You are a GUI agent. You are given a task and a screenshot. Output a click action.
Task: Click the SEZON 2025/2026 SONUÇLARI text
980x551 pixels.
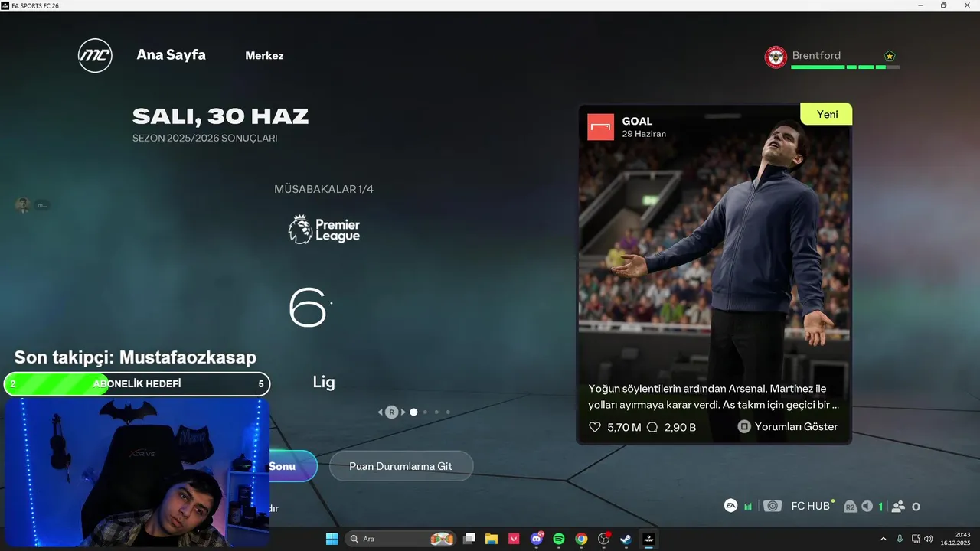205,139
